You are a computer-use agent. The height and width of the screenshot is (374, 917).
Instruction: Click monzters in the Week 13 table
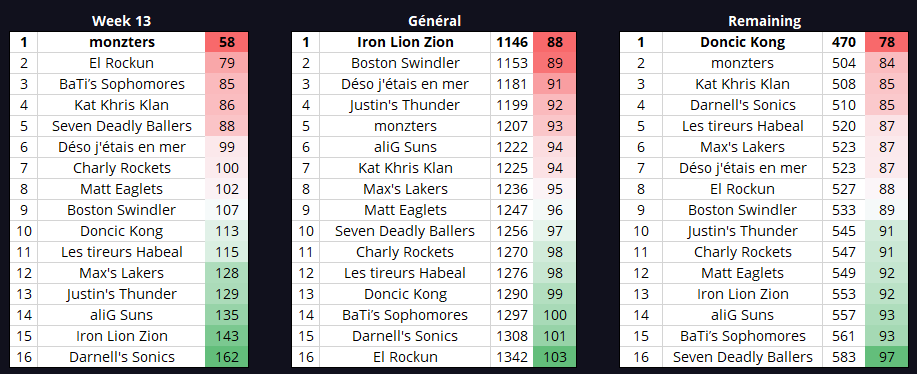122,42
